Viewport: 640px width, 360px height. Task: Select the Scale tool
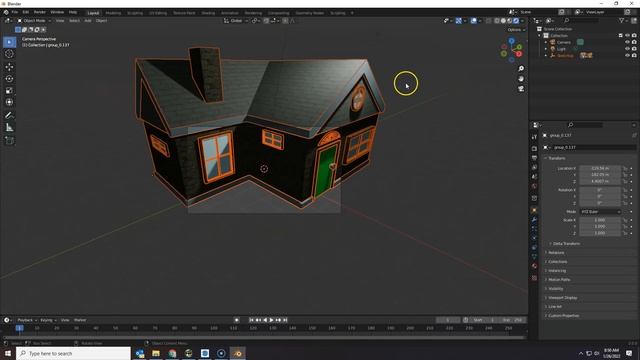coord(9,91)
